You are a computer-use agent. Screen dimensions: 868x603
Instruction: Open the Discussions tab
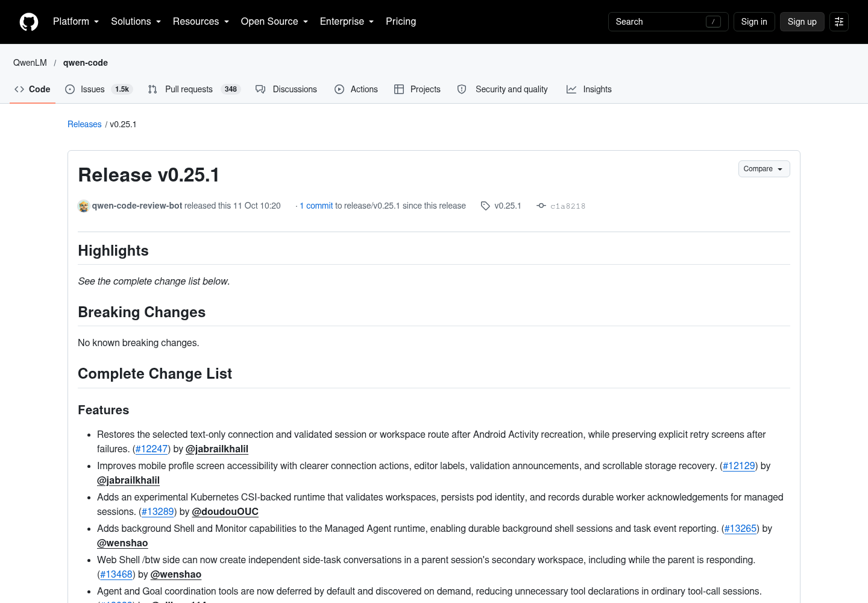coord(286,89)
